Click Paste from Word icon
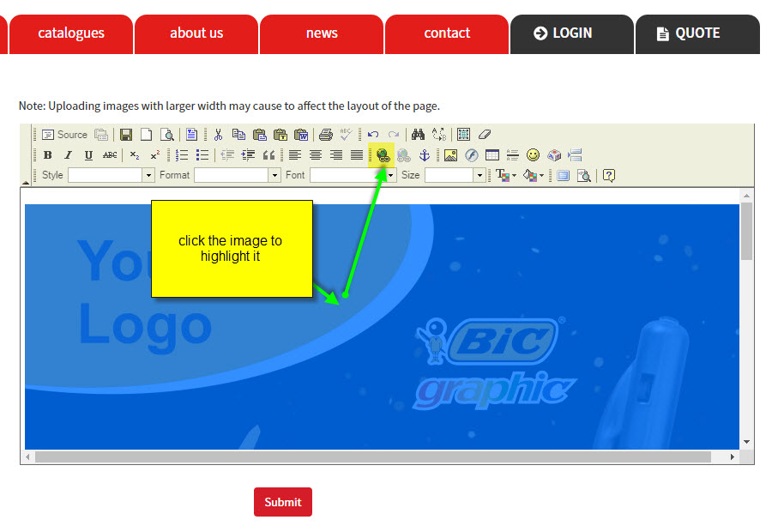The image size is (778, 532). (x=301, y=135)
